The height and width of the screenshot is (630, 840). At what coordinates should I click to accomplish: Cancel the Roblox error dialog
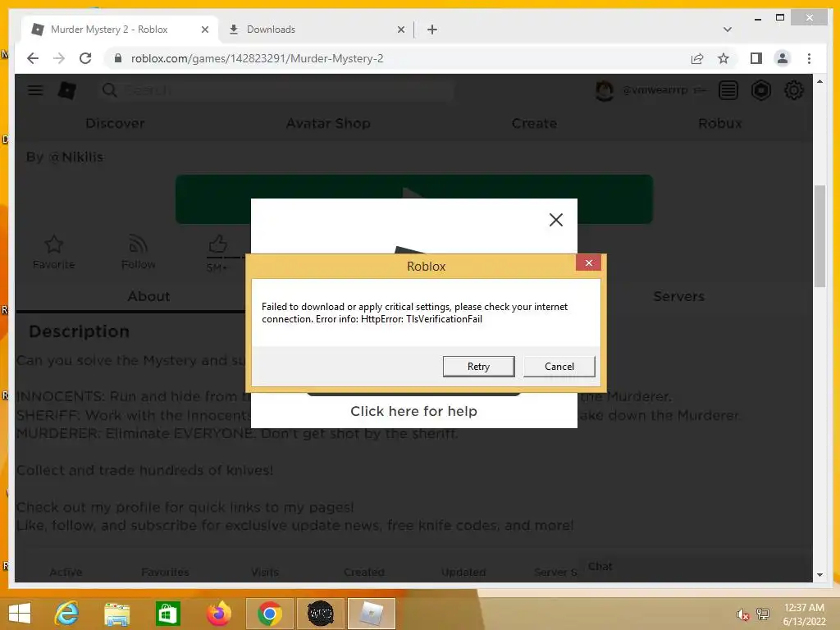tap(559, 367)
